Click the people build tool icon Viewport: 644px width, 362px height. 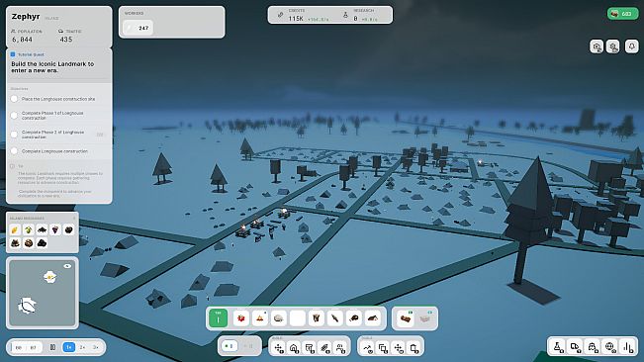point(340,348)
